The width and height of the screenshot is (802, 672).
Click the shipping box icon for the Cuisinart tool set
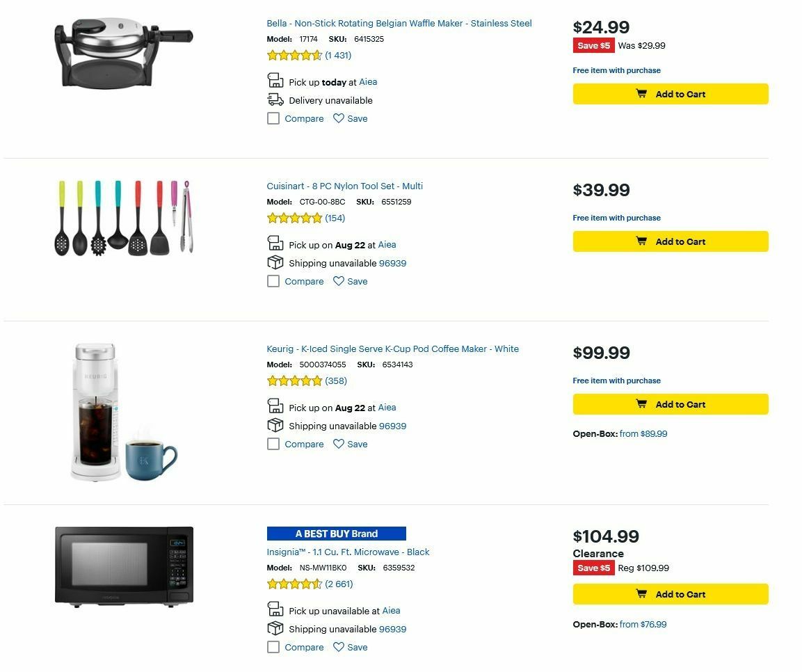(275, 262)
